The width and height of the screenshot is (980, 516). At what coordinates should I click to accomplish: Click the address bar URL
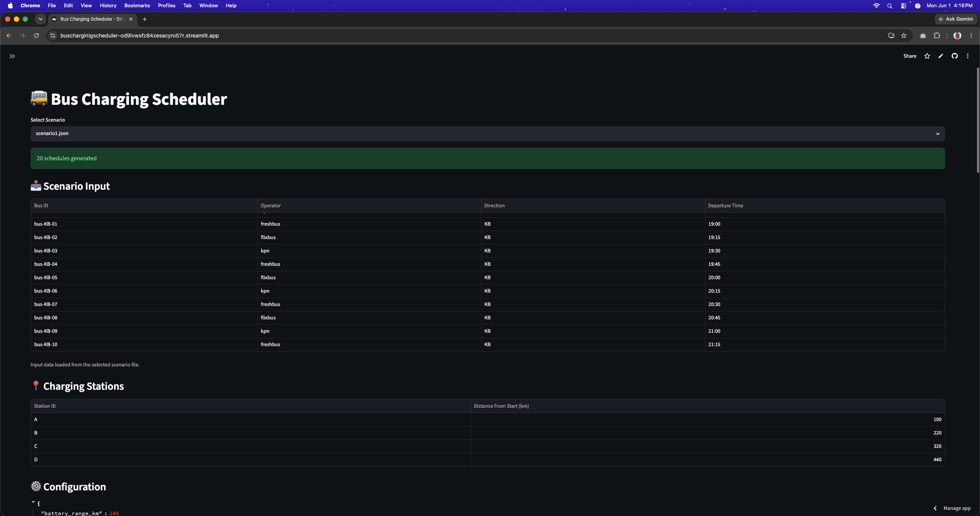[140, 36]
